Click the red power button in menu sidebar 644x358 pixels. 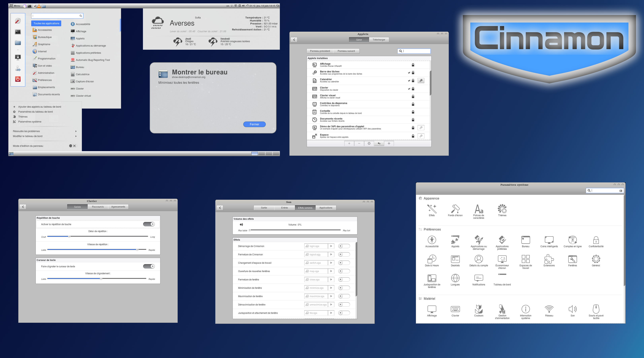click(18, 79)
